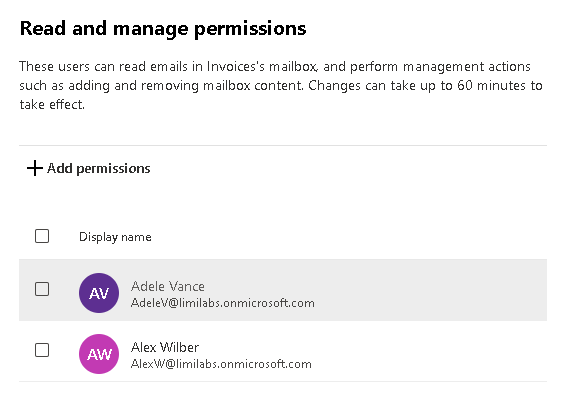564x400 pixels.
Task: Click the description's first line mentioning Invoices's mailbox
Action: [275, 67]
